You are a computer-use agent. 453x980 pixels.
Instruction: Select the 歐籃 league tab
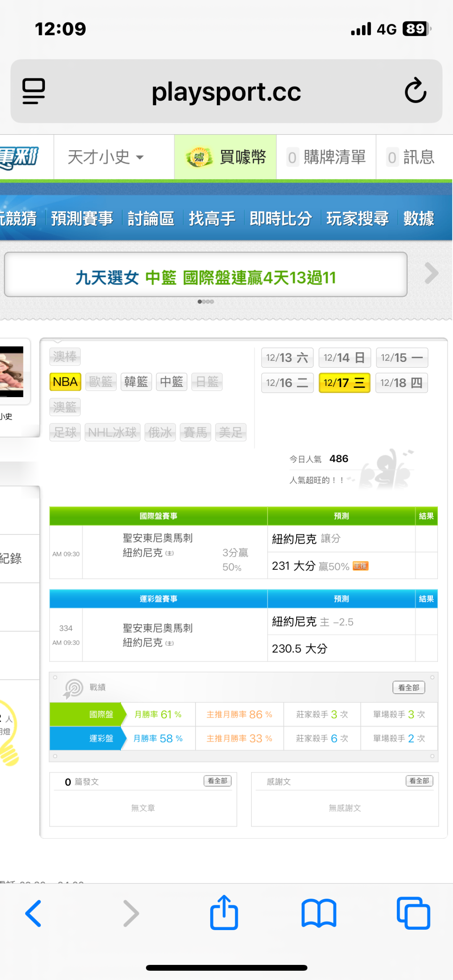coord(101,382)
